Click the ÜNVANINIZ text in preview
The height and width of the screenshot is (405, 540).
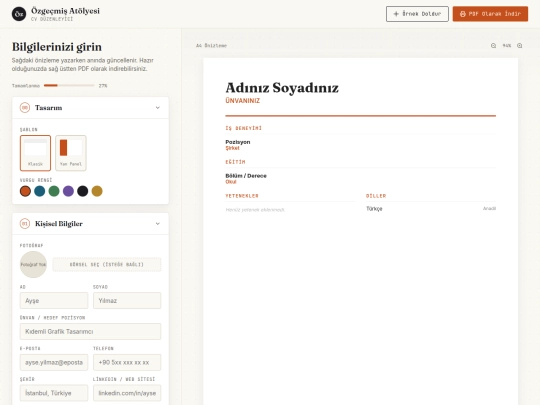242,101
